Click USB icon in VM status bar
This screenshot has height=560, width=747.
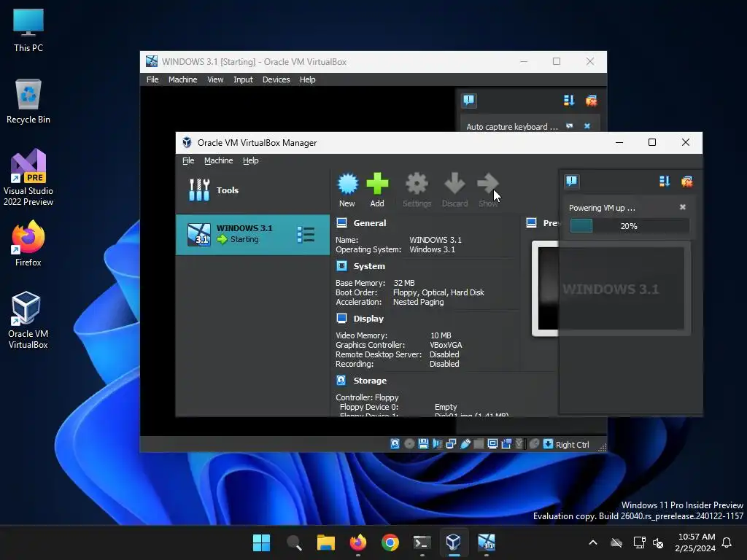pos(465,444)
